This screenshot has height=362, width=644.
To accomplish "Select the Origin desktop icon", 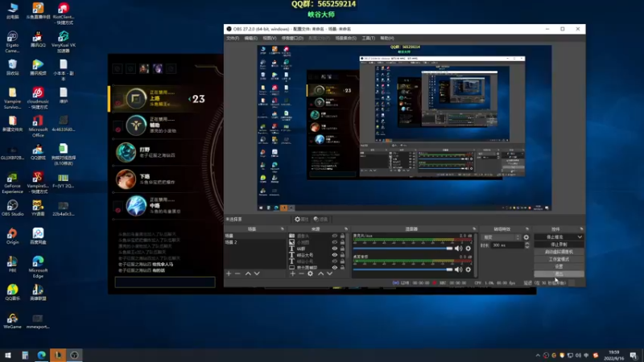I will click(x=12, y=236).
